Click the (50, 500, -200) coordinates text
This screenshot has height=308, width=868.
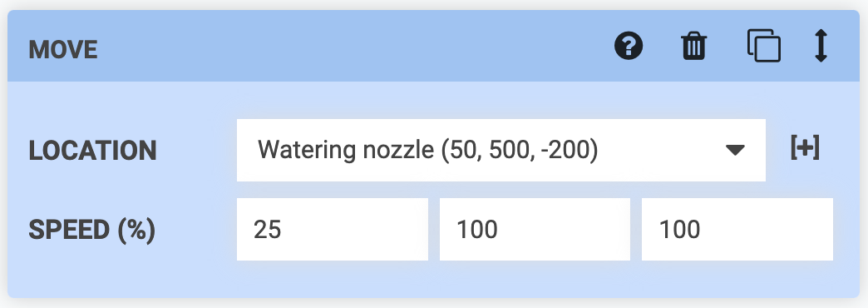tap(520, 151)
